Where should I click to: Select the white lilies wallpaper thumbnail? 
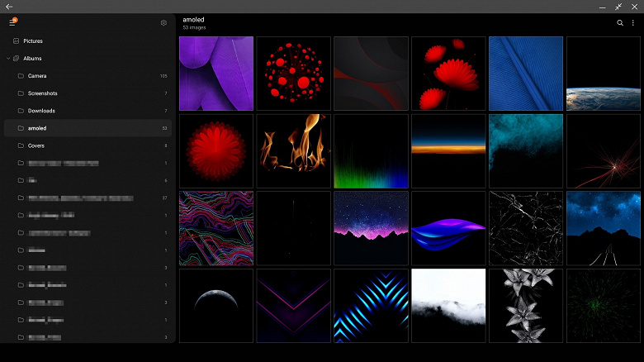(526, 305)
